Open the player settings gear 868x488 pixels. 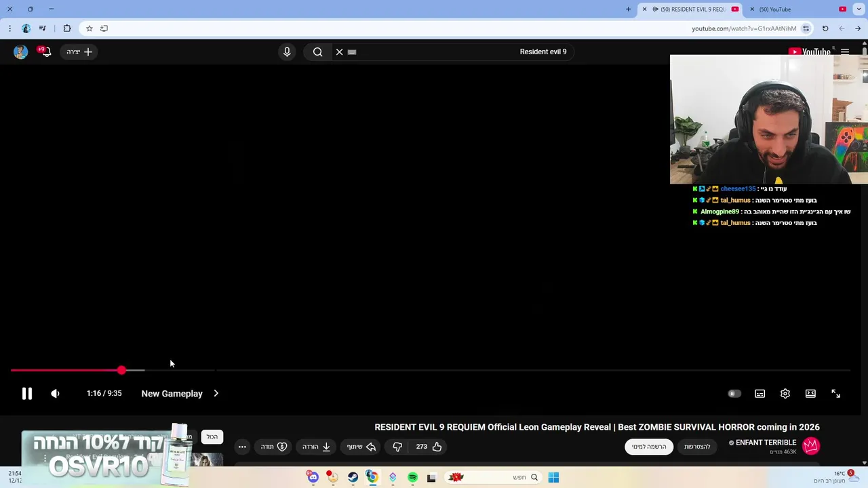pyautogui.click(x=785, y=393)
